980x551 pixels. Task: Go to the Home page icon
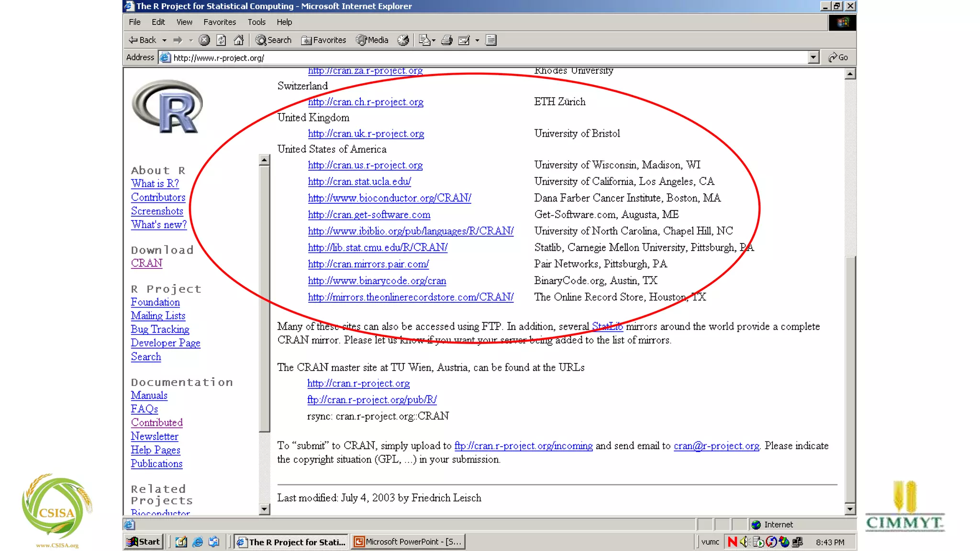(x=238, y=40)
